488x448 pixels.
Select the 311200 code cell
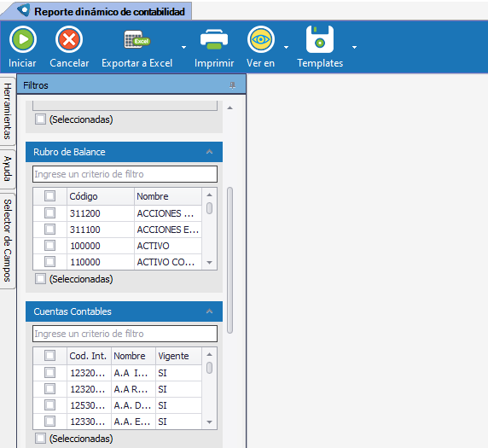click(101, 213)
